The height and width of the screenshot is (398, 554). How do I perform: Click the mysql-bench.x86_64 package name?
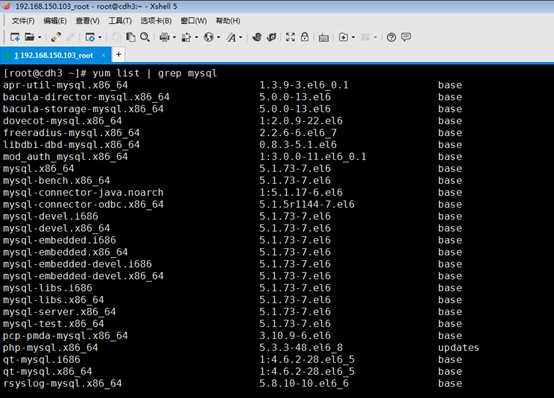pos(57,181)
